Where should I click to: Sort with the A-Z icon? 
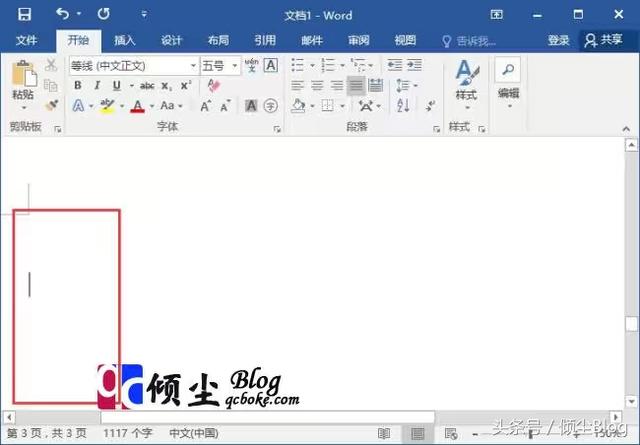403,106
